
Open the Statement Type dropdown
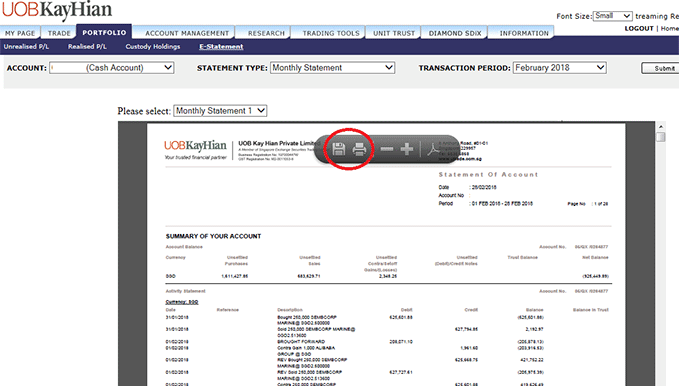(333, 68)
